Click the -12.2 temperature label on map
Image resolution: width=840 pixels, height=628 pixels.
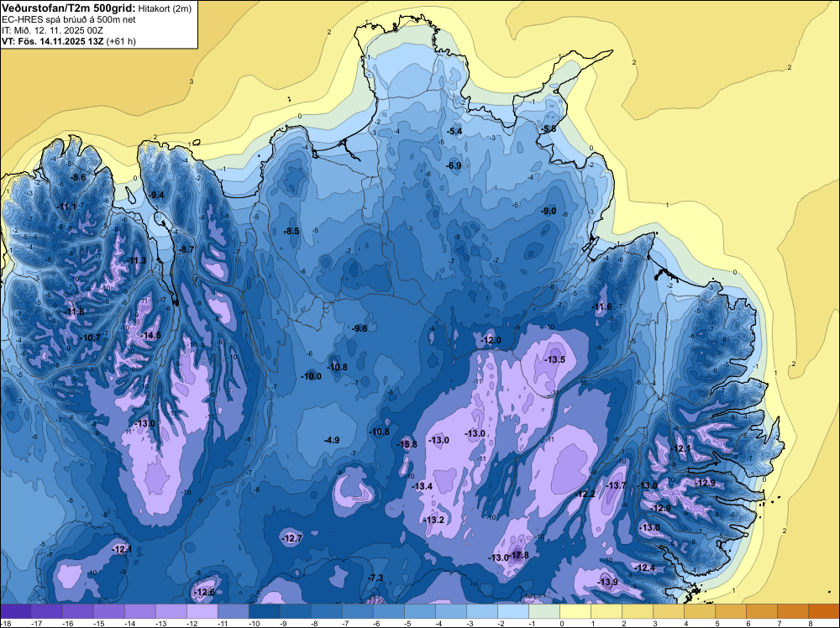click(585, 494)
